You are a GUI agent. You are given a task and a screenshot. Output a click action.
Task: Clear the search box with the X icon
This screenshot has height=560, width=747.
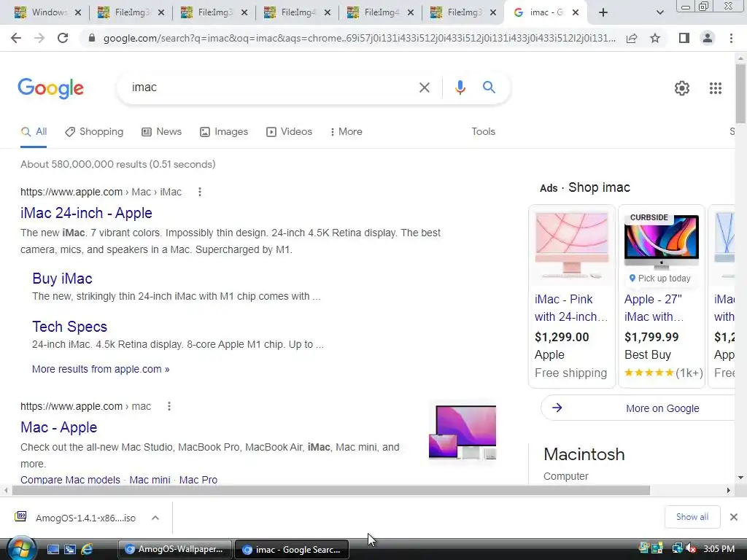pos(424,87)
